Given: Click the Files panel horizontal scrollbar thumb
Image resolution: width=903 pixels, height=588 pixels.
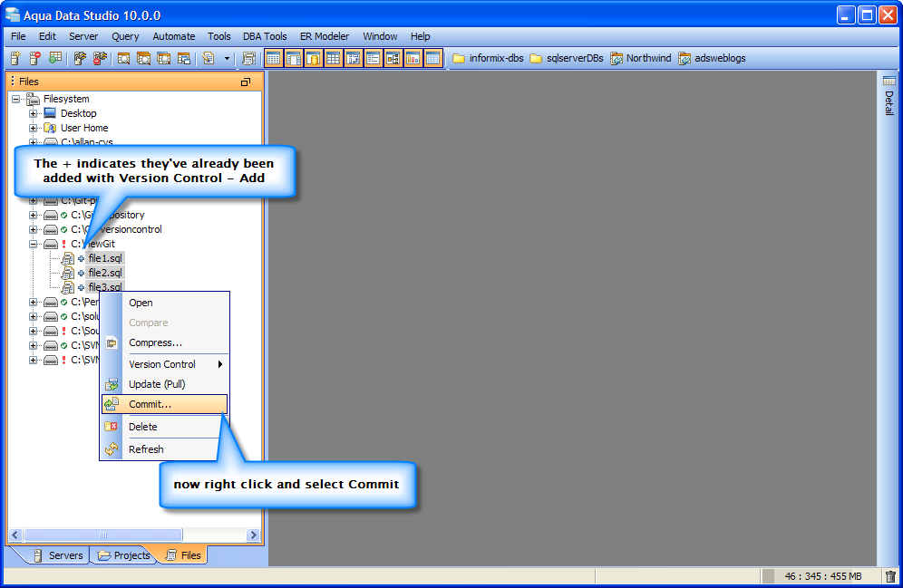Looking at the screenshot, I should click(x=103, y=535).
